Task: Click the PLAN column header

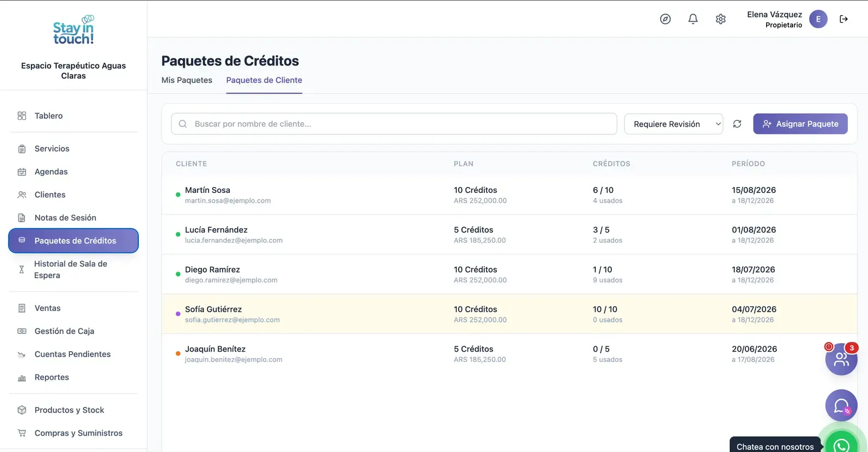Action: (x=464, y=164)
